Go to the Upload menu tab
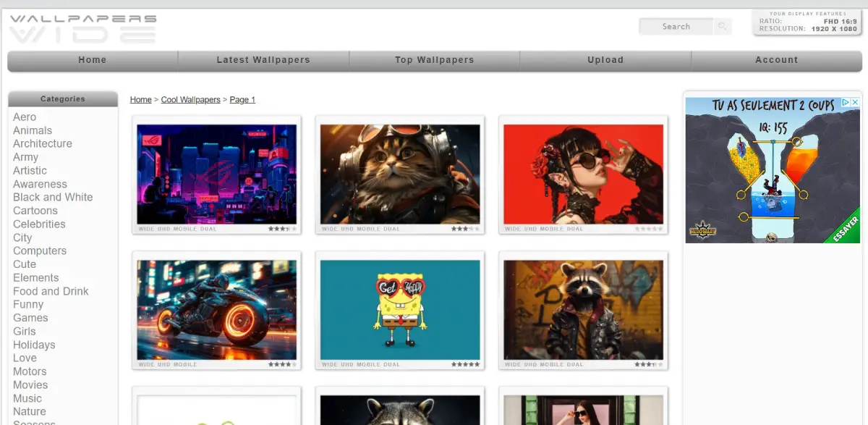This screenshot has width=868, height=425. coord(605,61)
